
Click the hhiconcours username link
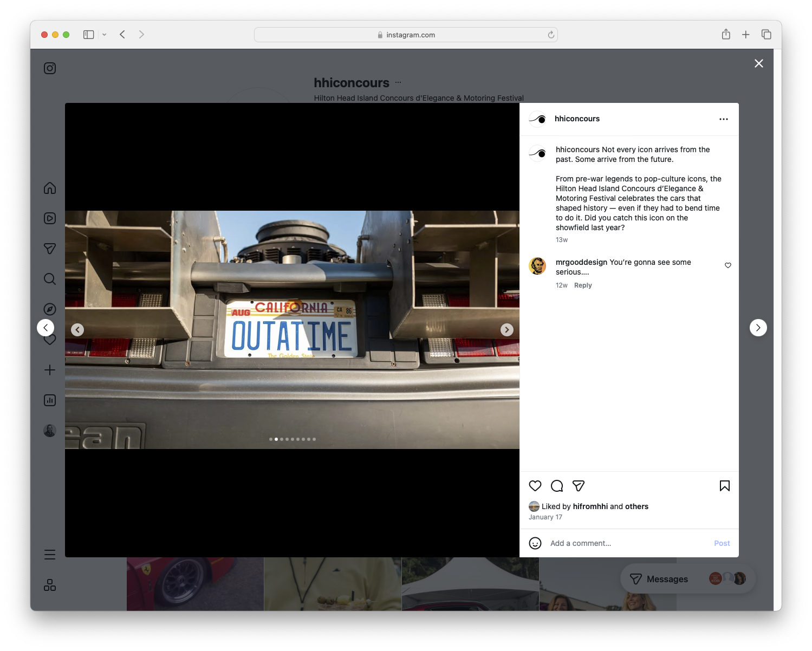point(577,119)
